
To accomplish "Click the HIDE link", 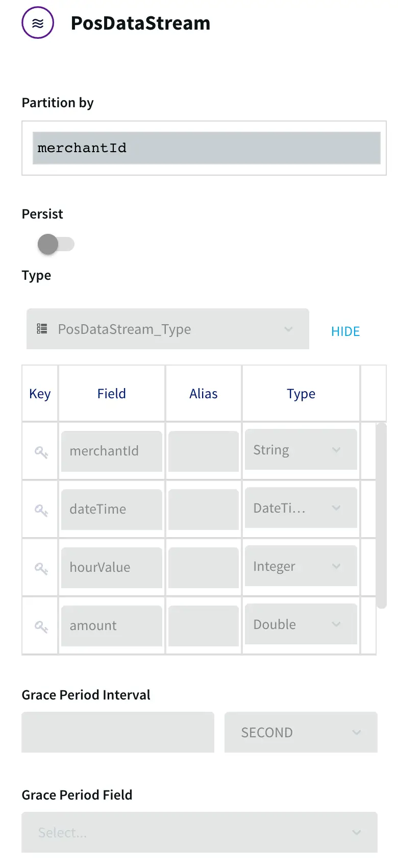I will pos(345,331).
